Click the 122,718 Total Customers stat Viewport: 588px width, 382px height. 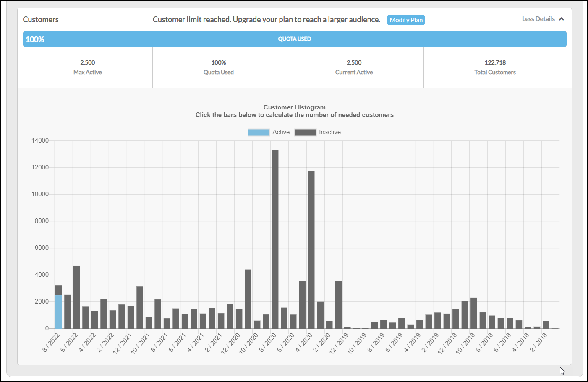(495, 67)
